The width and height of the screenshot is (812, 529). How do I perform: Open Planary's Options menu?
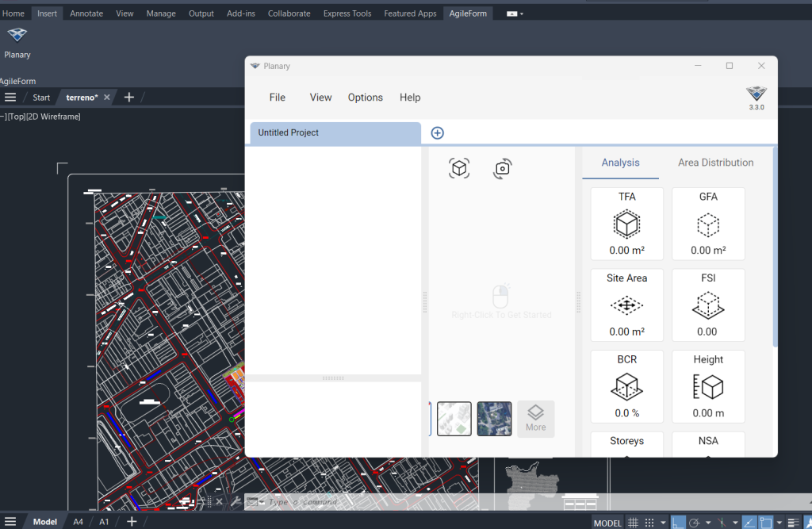coord(365,98)
